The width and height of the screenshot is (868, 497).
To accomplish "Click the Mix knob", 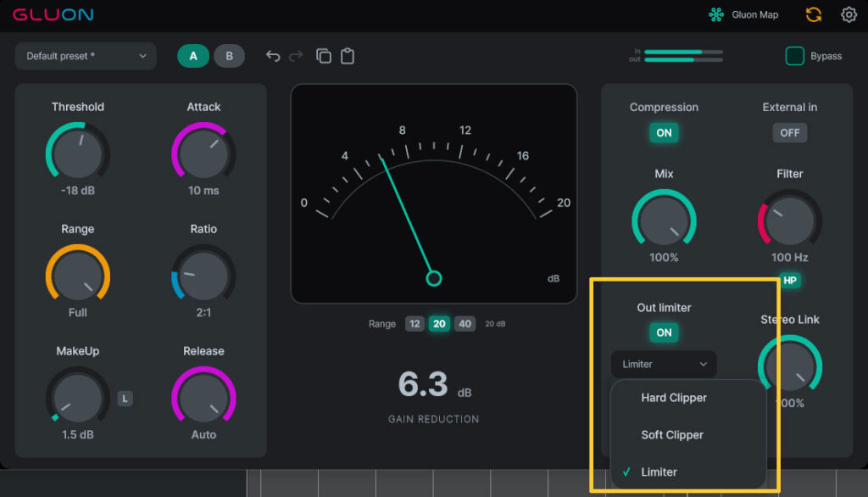I will point(664,221).
